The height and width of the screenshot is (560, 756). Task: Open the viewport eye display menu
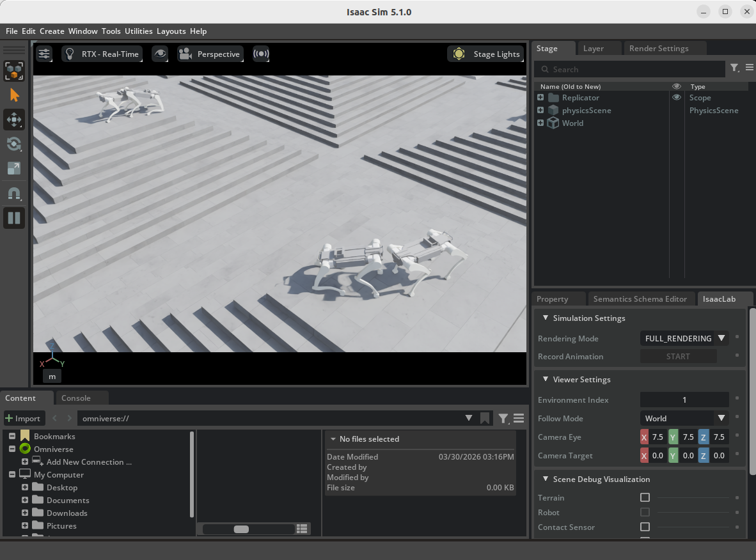[x=160, y=54]
